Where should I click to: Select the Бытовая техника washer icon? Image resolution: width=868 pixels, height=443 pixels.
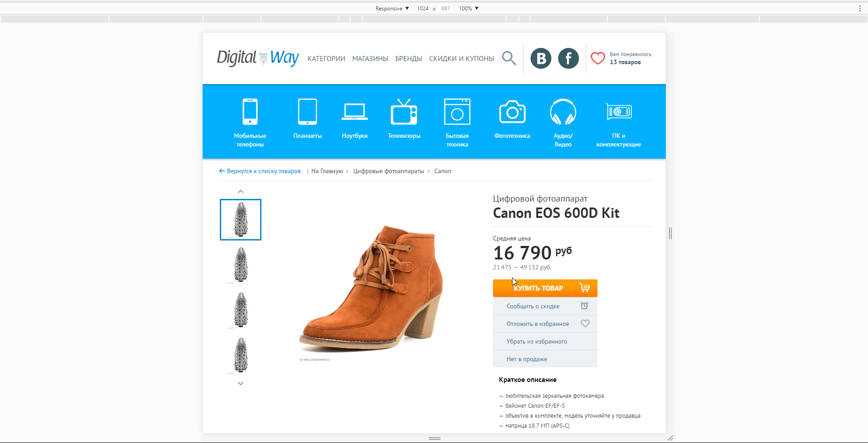tap(457, 111)
